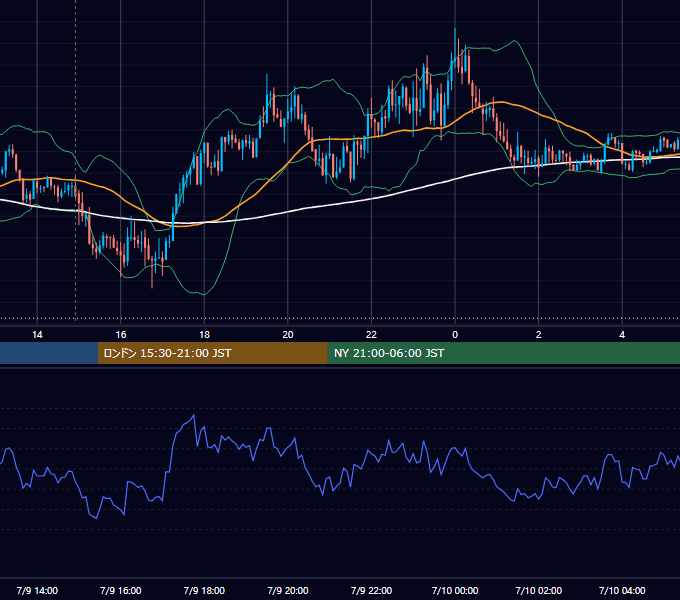Click hour label 18 on upper axis
680x600 pixels.
pos(204,335)
